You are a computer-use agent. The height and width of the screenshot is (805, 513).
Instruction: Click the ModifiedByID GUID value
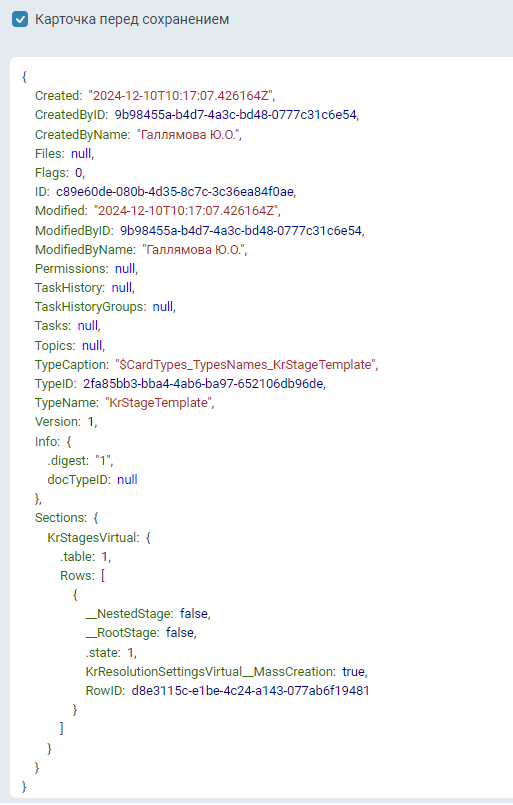(241, 231)
